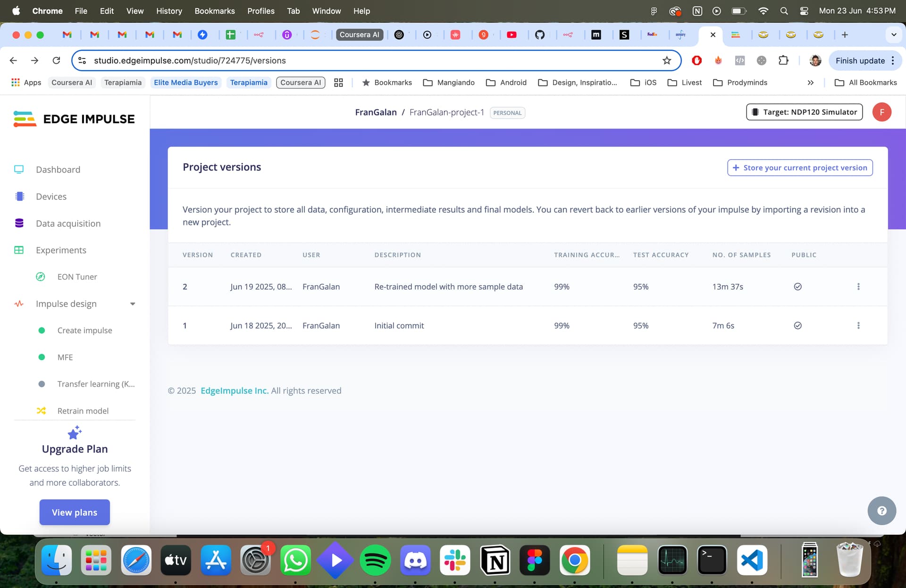Image resolution: width=906 pixels, height=588 pixels.
Task: Open the Chrome extensions puzzle icon
Action: pyautogui.click(x=783, y=60)
